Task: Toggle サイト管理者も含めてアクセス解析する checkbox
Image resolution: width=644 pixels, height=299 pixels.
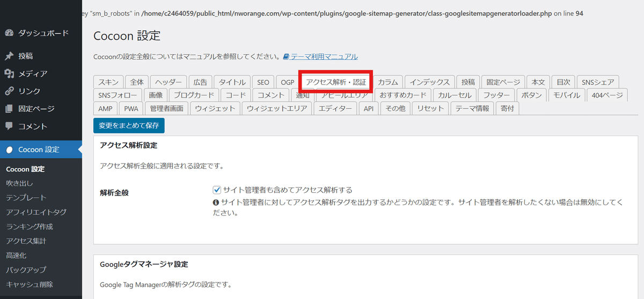Action: (217, 190)
